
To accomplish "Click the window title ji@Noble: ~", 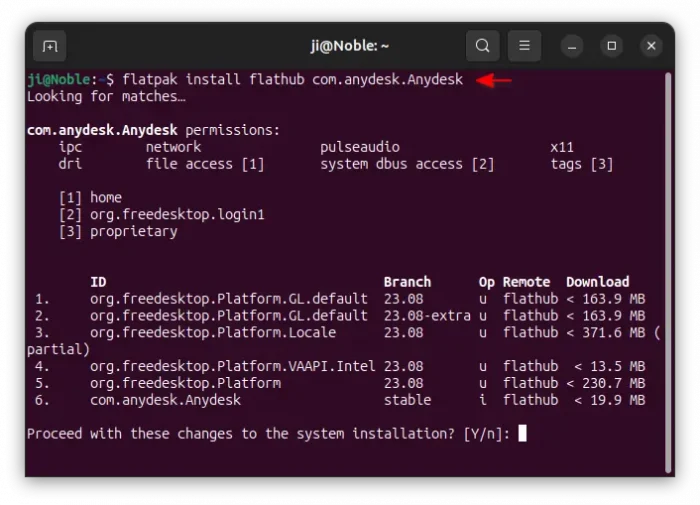I will point(350,46).
